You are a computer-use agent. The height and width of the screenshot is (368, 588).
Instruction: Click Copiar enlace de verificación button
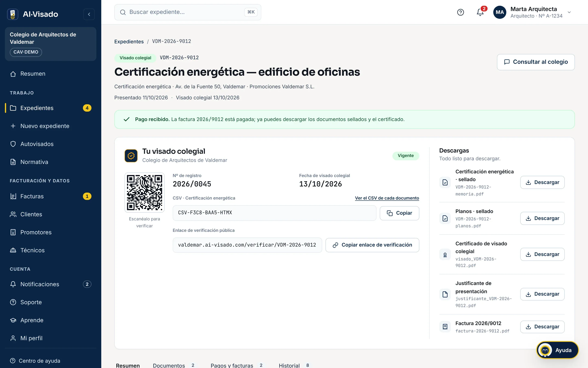click(372, 245)
